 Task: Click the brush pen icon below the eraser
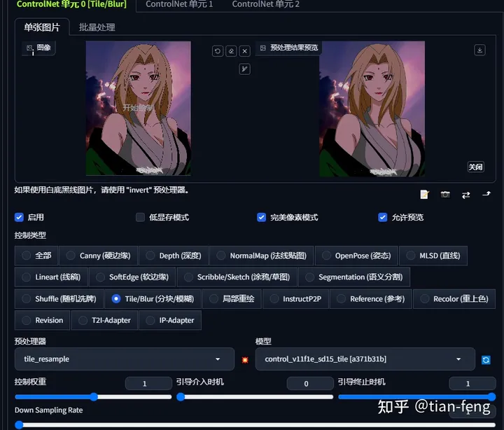point(244,69)
